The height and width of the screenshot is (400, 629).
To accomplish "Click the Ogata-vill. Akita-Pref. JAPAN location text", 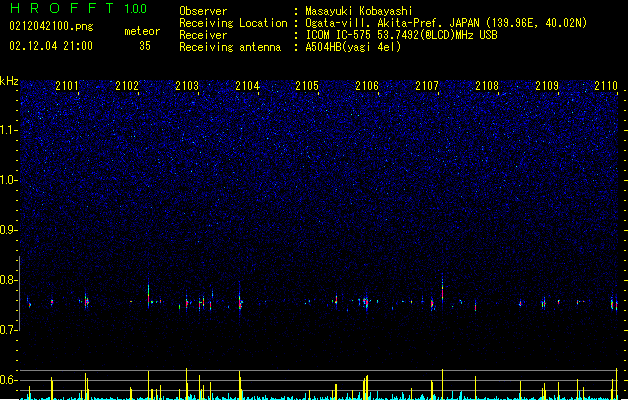I will [x=446, y=23].
